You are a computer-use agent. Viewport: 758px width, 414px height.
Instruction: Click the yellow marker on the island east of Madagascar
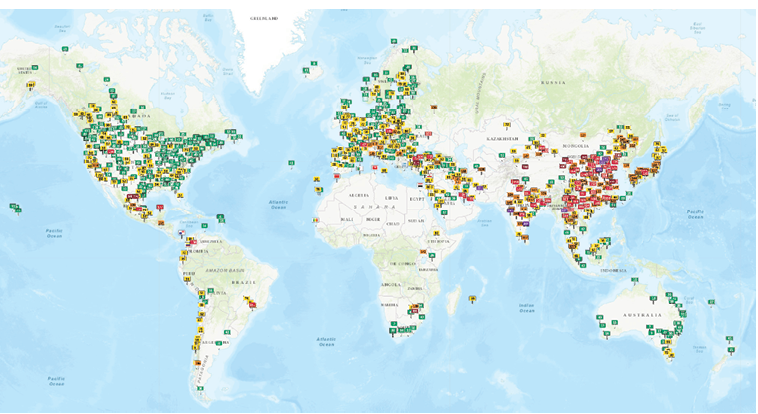click(x=471, y=298)
